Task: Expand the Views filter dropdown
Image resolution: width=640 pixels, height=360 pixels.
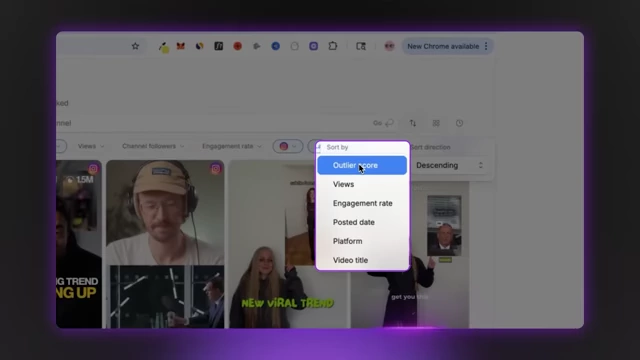Action: 91,146
